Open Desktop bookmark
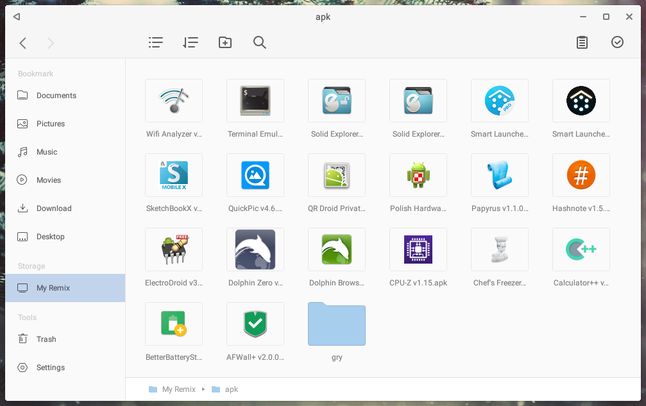This screenshot has height=406, width=646. [x=65, y=237]
